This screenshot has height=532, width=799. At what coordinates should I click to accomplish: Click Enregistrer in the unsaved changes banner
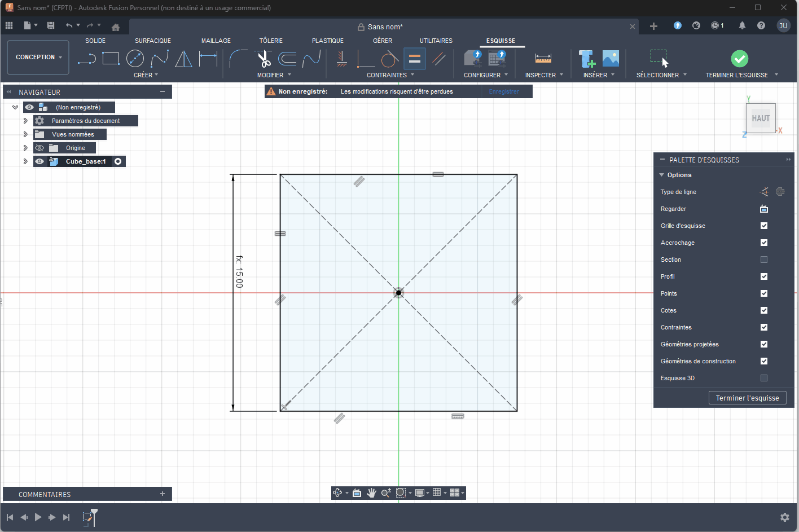(x=504, y=91)
